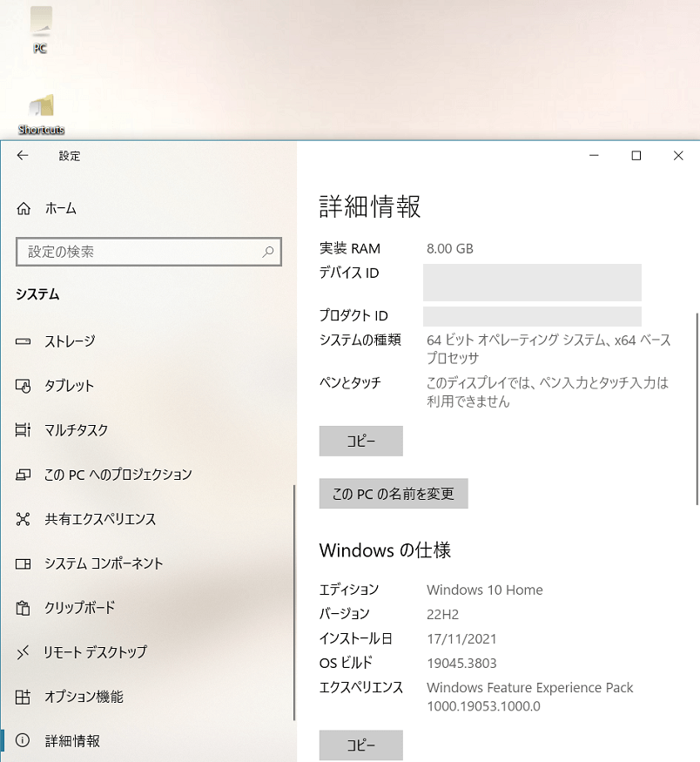Click the 設定の検索 search field
This screenshot has height=762, width=700.
[149, 252]
